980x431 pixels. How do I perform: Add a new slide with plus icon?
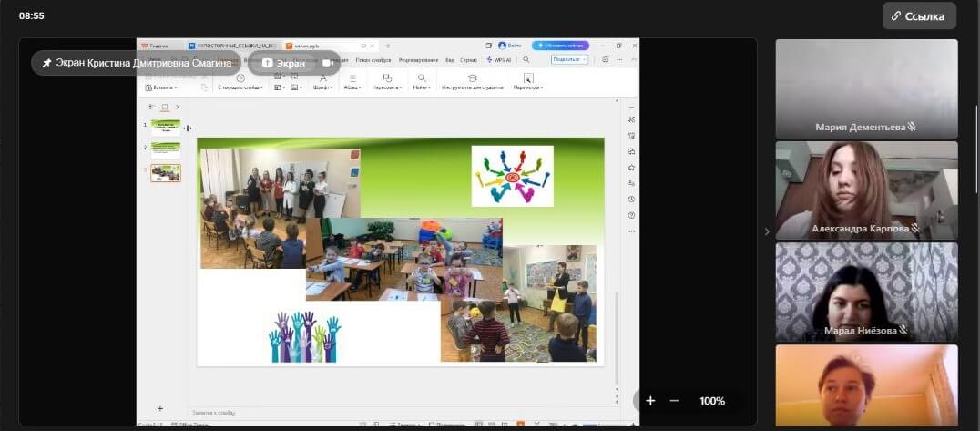(160, 408)
